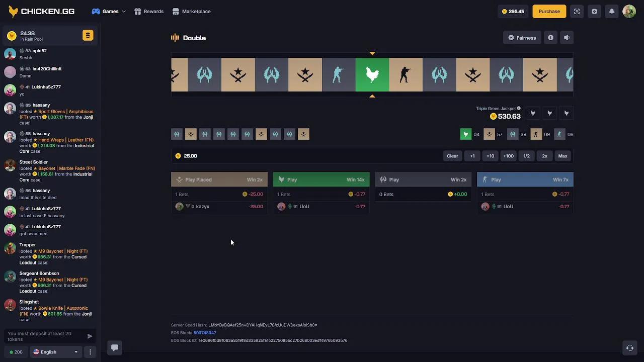Viewport: 644px width, 362px height.
Task: Play on grey Win 2x
Action: point(423,179)
